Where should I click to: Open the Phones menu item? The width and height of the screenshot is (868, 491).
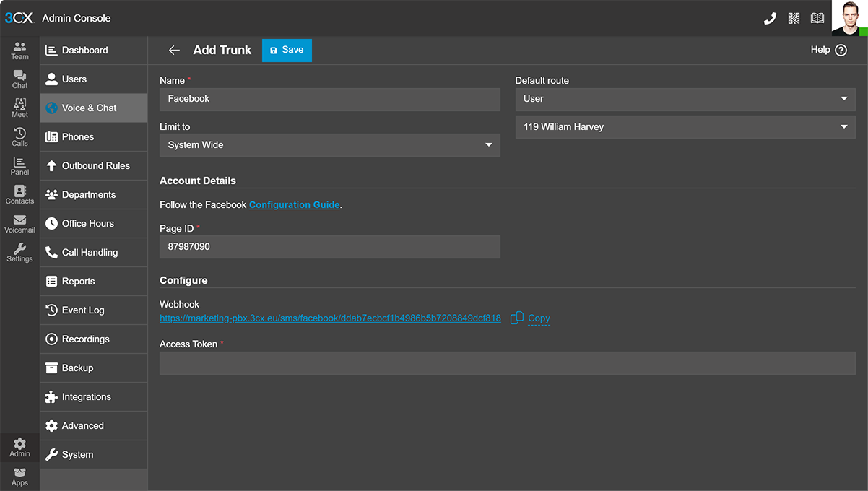94,137
